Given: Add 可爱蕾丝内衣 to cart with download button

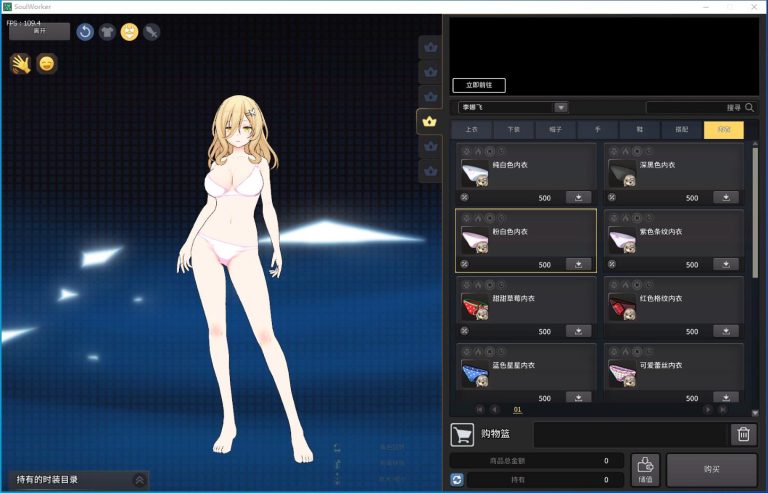Looking at the screenshot, I should coord(726,397).
